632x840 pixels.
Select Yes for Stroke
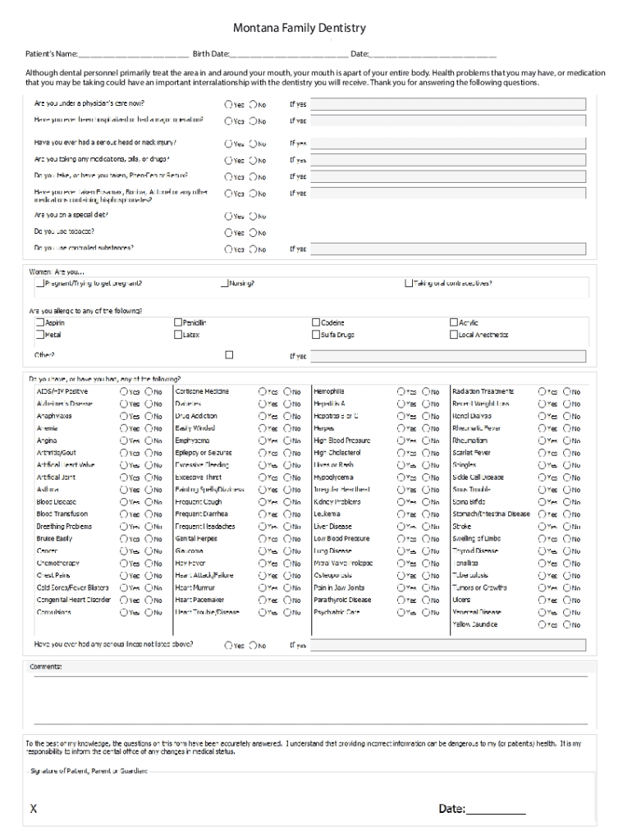542,527
